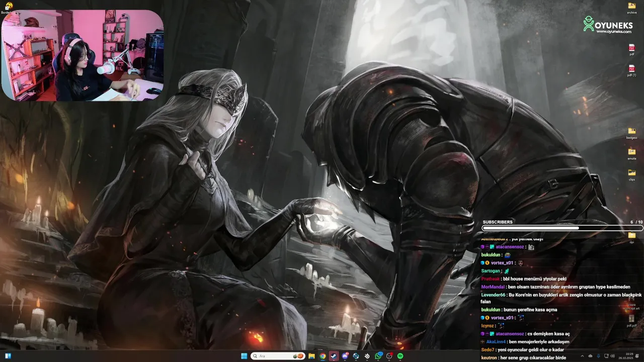Click the subscribers goal progress bar
This screenshot has width=644, height=362.
tap(562, 228)
